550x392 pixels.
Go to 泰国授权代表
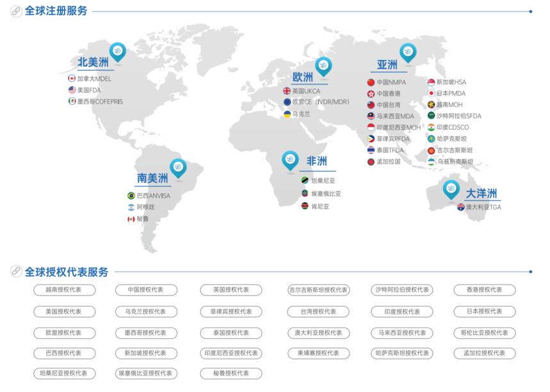pyautogui.click(x=231, y=333)
